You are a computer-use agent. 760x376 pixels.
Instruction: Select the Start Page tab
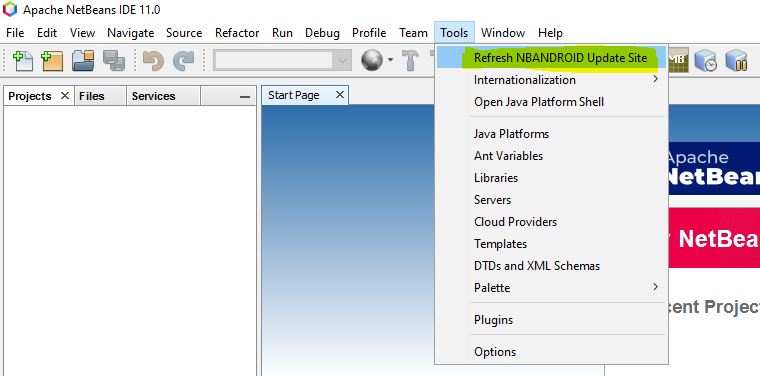click(294, 95)
